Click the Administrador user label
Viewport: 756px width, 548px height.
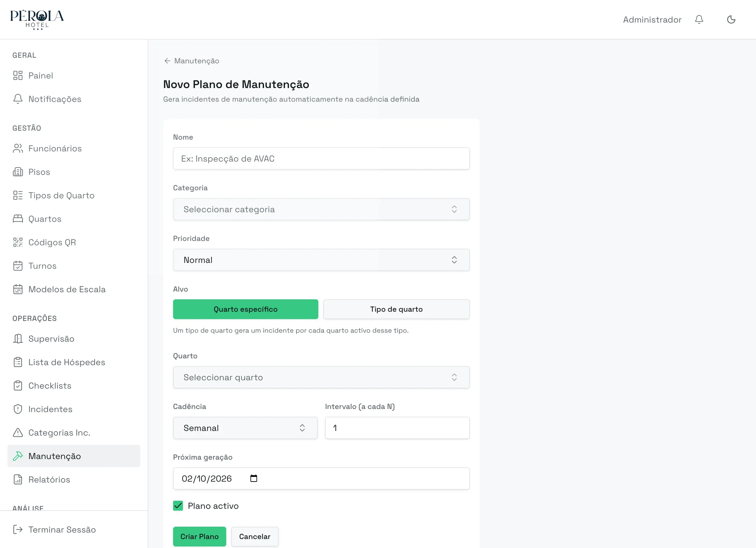(x=652, y=20)
